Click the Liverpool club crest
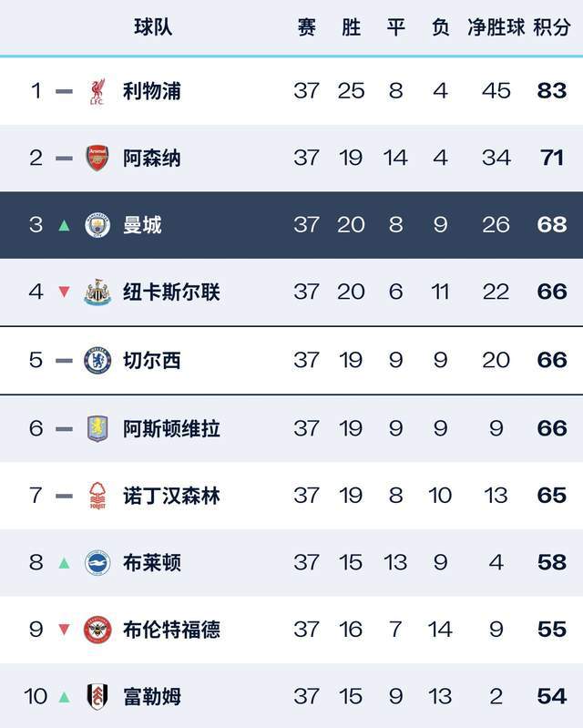583x728 pixels. tap(97, 91)
